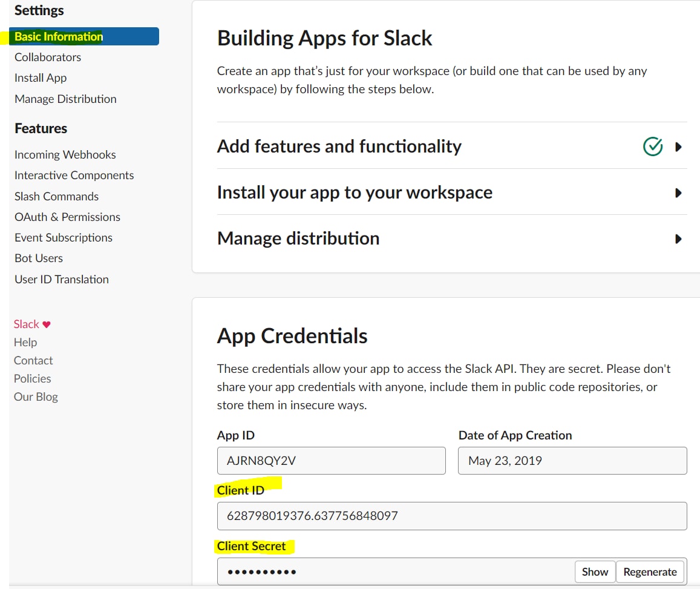Expand Install your app to your workspace
The height and width of the screenshot is (589, 700).
tap(678, 193)
